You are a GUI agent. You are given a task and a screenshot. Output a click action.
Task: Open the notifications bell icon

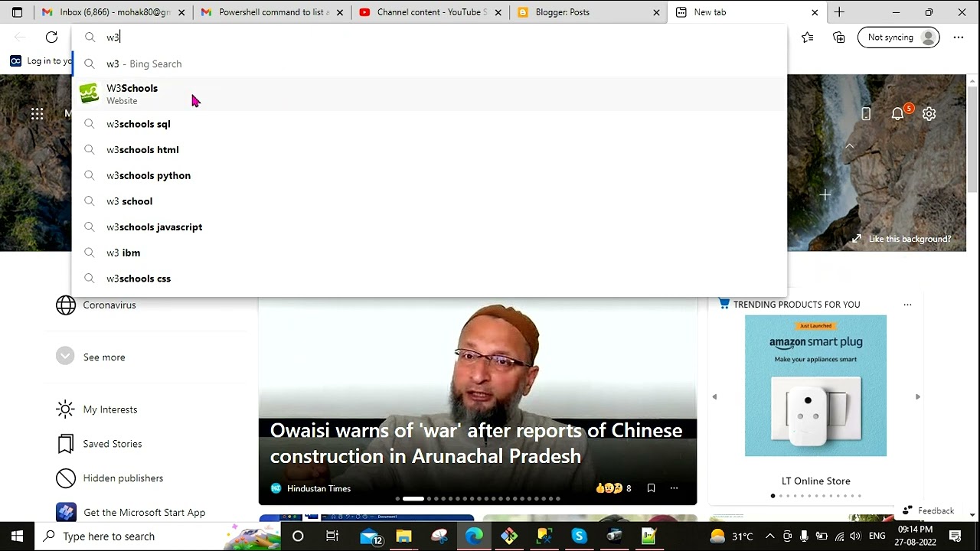coord(898,114)
